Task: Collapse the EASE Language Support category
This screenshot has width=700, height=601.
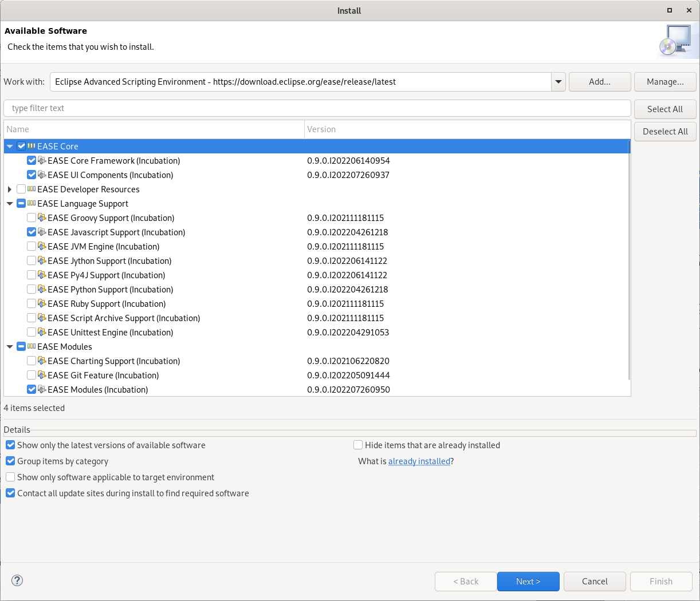Action: 10,203
